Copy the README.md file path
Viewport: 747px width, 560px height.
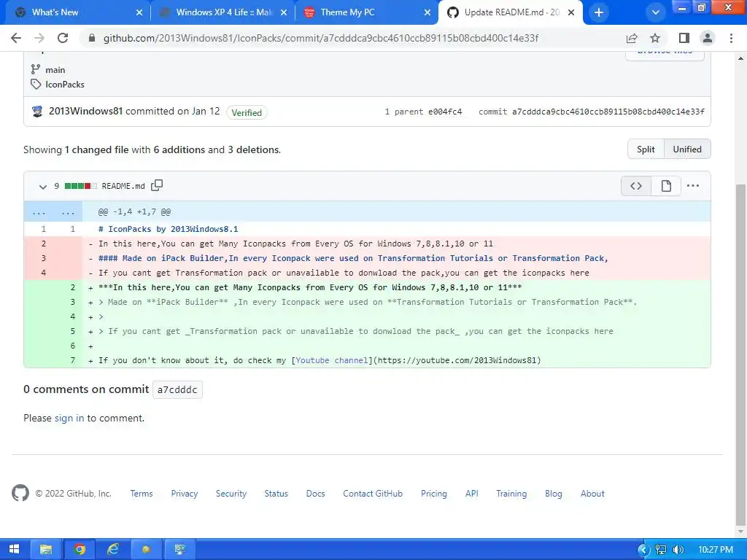click(157, 185)
